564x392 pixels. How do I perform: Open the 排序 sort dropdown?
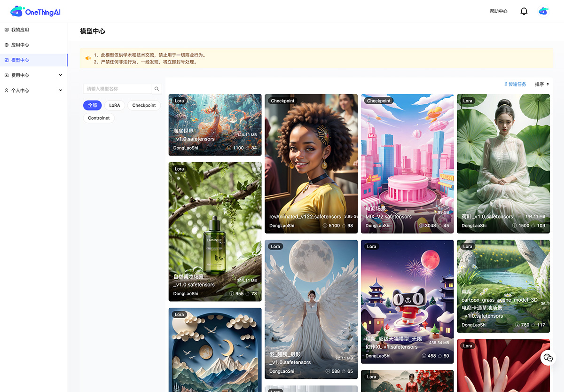(x=541, y=84)
